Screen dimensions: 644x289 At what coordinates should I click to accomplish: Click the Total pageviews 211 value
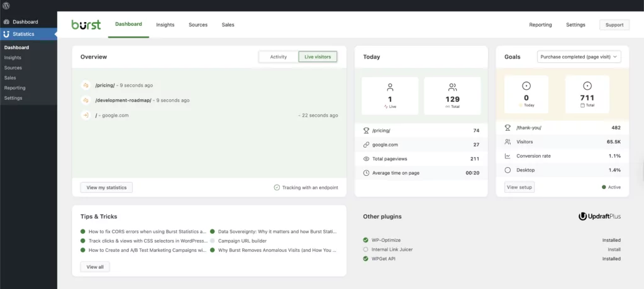[475, 159]
